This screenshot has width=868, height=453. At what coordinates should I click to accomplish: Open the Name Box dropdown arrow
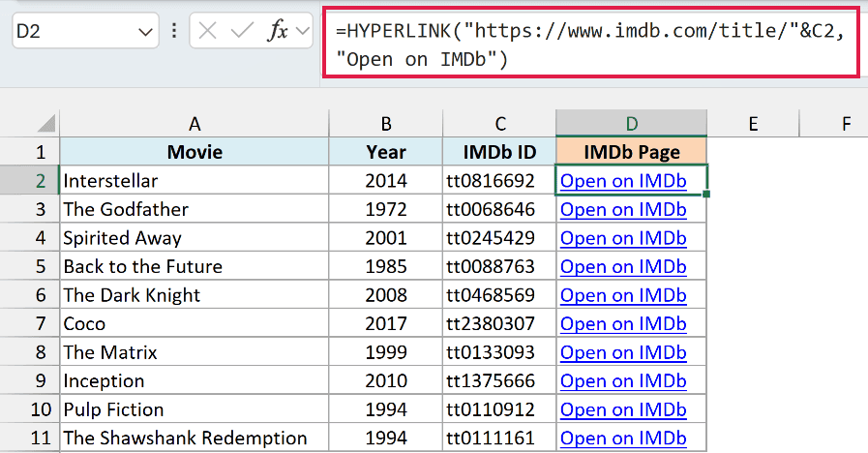click(x=145, y=32)
